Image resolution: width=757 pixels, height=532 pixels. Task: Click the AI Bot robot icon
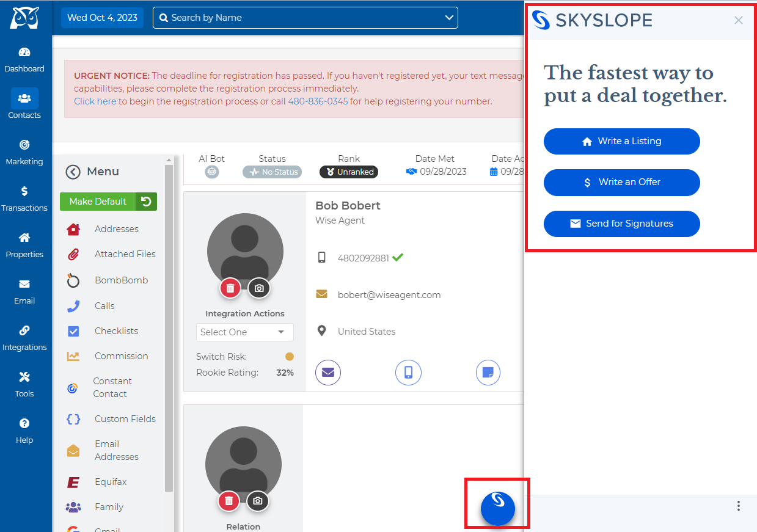[x=212, y=172]
